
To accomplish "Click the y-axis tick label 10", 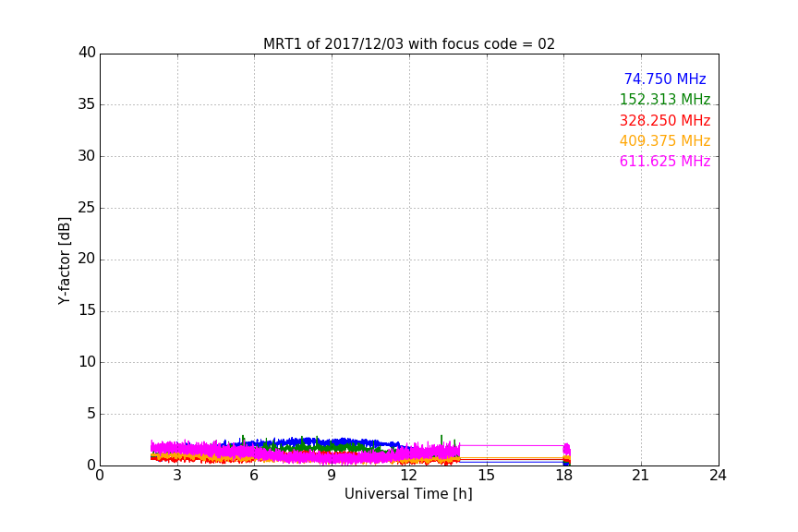I will click(87, 362).
